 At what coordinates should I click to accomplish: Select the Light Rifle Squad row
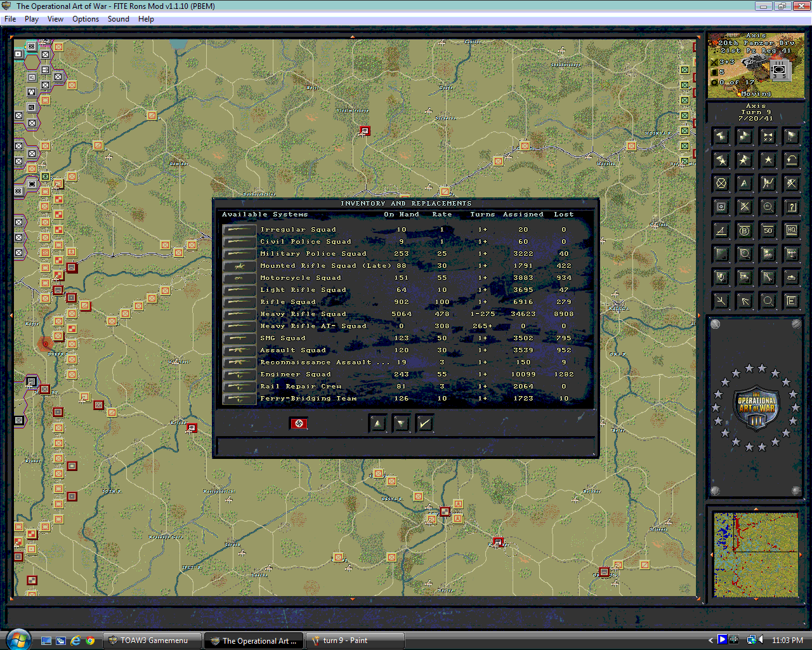(x=407, y=290)
